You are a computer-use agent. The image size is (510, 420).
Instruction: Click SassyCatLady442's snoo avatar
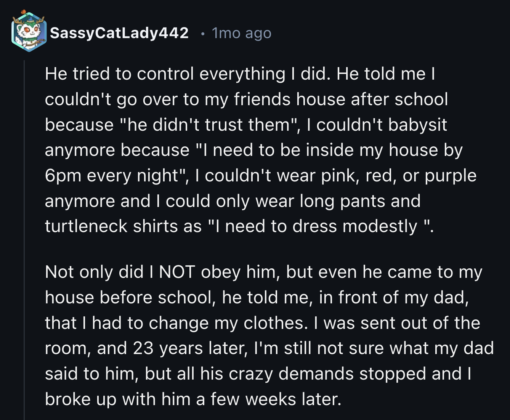(29, 32)
